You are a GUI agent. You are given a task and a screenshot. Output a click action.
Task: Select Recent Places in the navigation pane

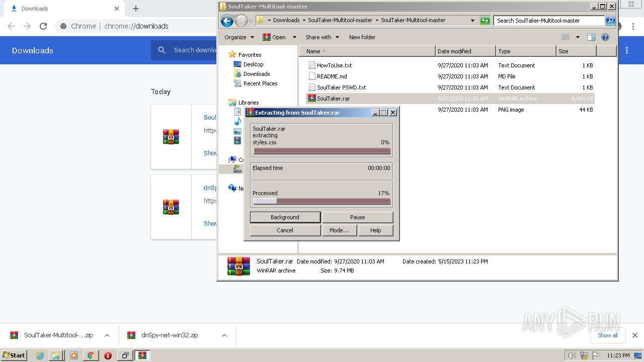point(260,83)
